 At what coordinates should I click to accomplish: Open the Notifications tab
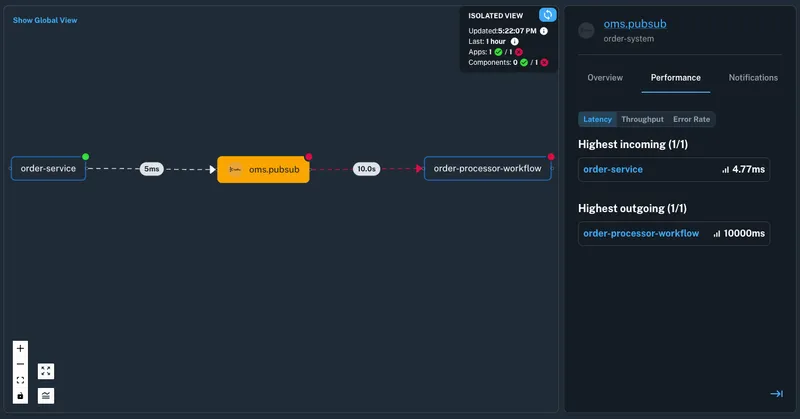(x=753, y=78)
